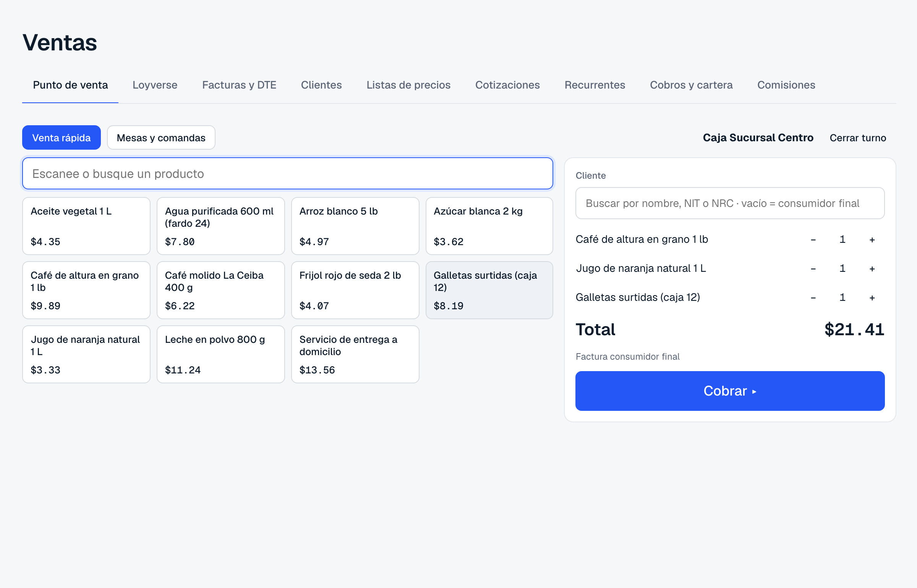Add Café molido La Ceiba 400 g

pyautogui.click(x=221, y=290)
